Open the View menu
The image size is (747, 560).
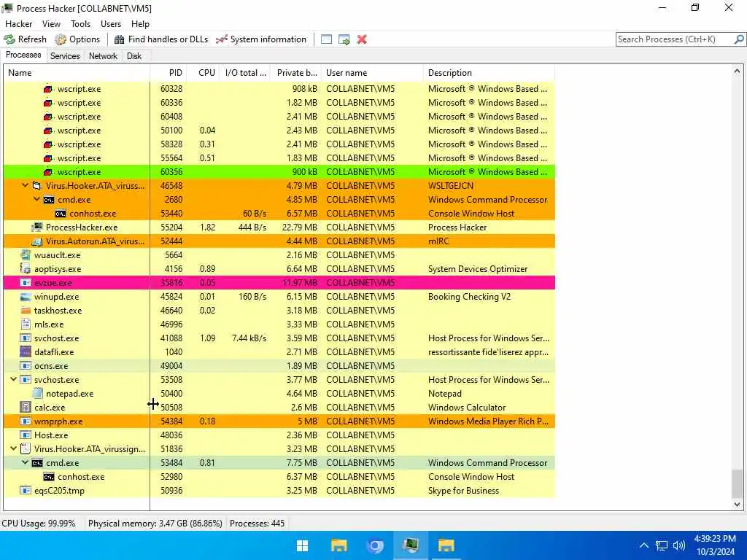coord(51,24)
